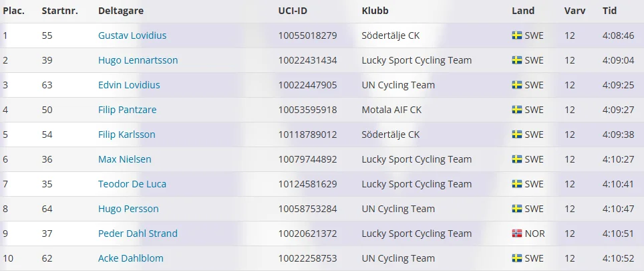Click the Swedish flag in Hugo Lennartsson's row
644x271 pixels.
click(516, 60)
